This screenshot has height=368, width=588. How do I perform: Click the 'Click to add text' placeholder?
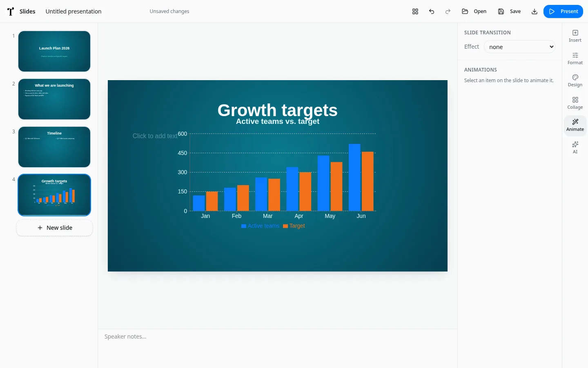(155, 136)
